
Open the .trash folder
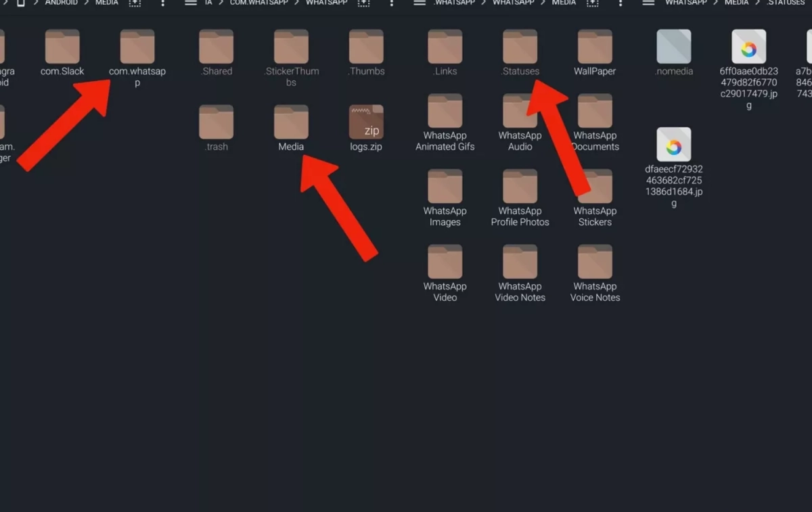click(x=217, y=122)
